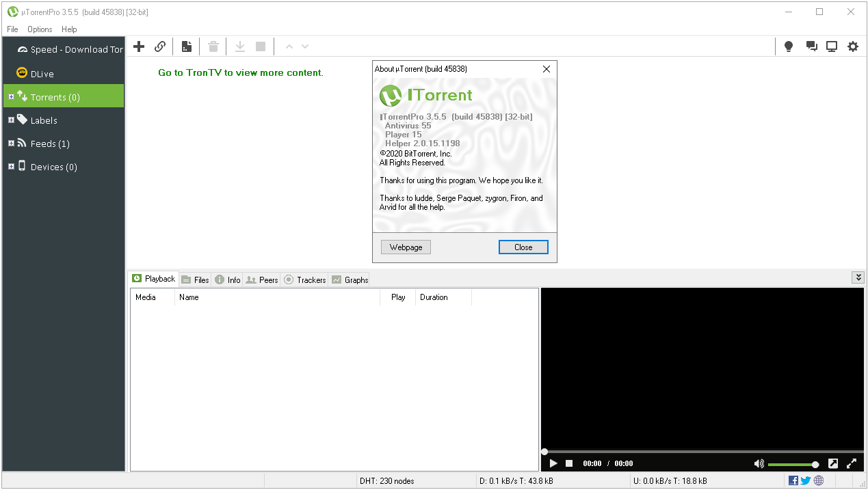Expand the Labels tree node

pos(11,120)
